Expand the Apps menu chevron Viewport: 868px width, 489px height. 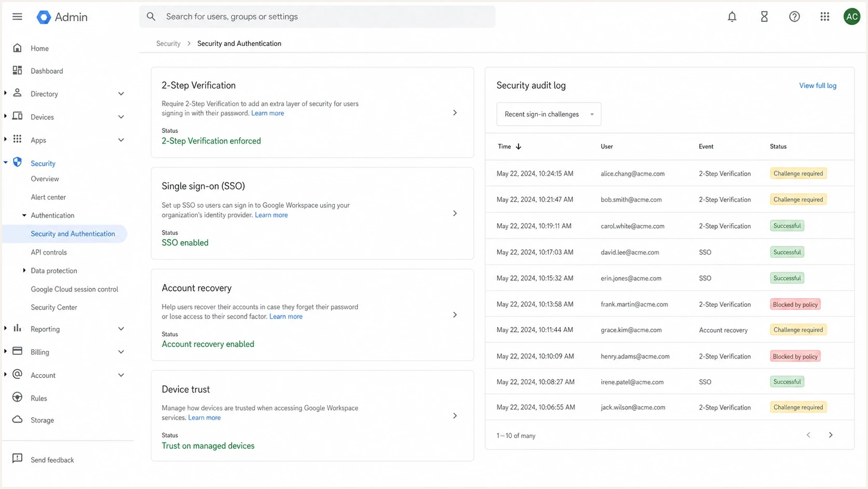coord(121,140)
